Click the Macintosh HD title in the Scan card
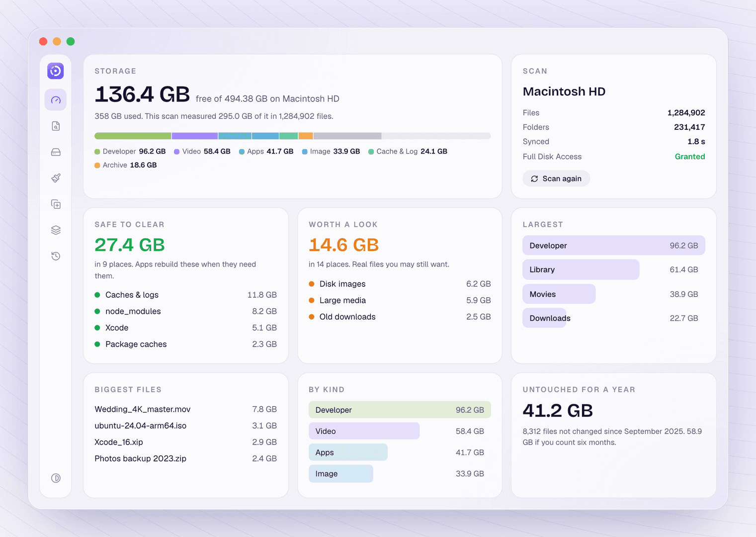756x537 pixels. point(564,91)
